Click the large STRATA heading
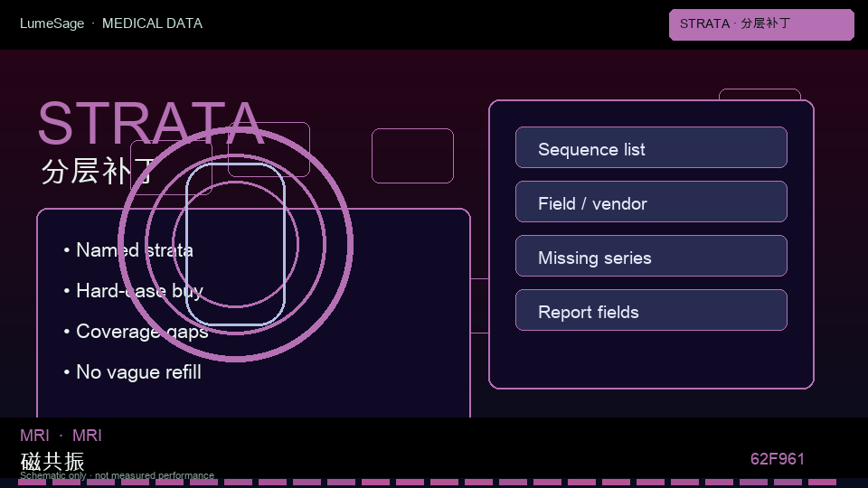 point(151,123)
